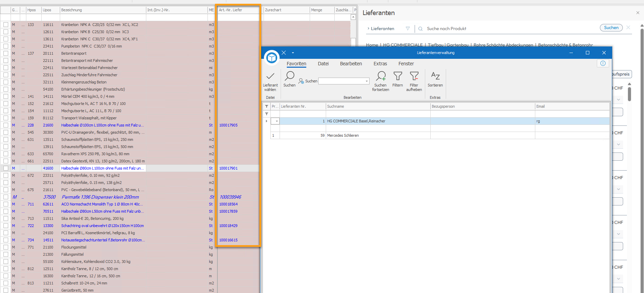Tick checkbox for Betontransport row 20111
The width and height of the screenshot is (644, 293).
(6, 53)
